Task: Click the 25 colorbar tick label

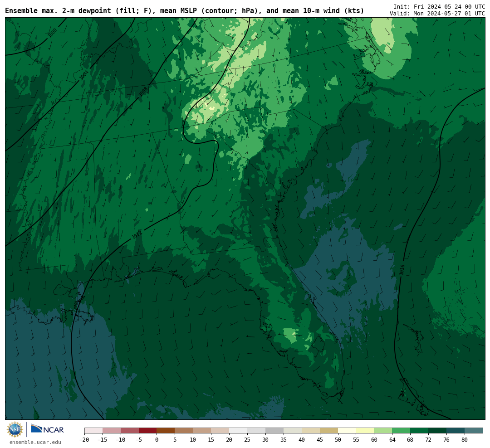Action: click(x=248, y=440)
